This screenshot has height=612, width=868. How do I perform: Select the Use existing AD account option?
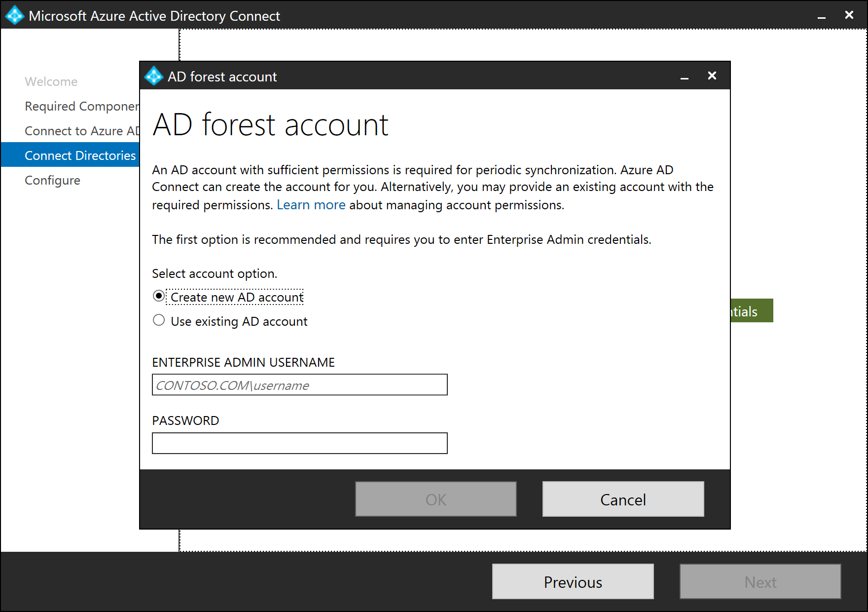tap(159, 320)
